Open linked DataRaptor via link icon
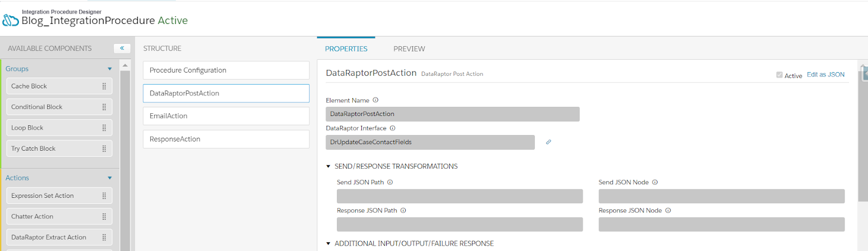Screen dimensions: 868x251 (548, 142)
